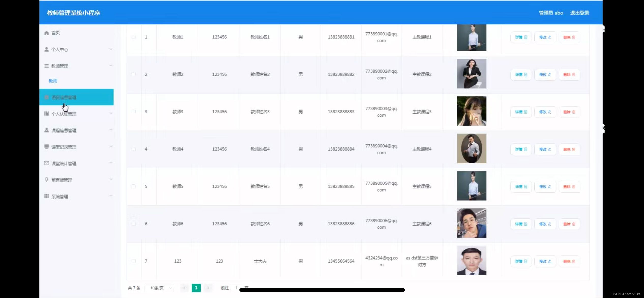
Task: Select checkbox for row 7 士大夫
Action: 134,261
